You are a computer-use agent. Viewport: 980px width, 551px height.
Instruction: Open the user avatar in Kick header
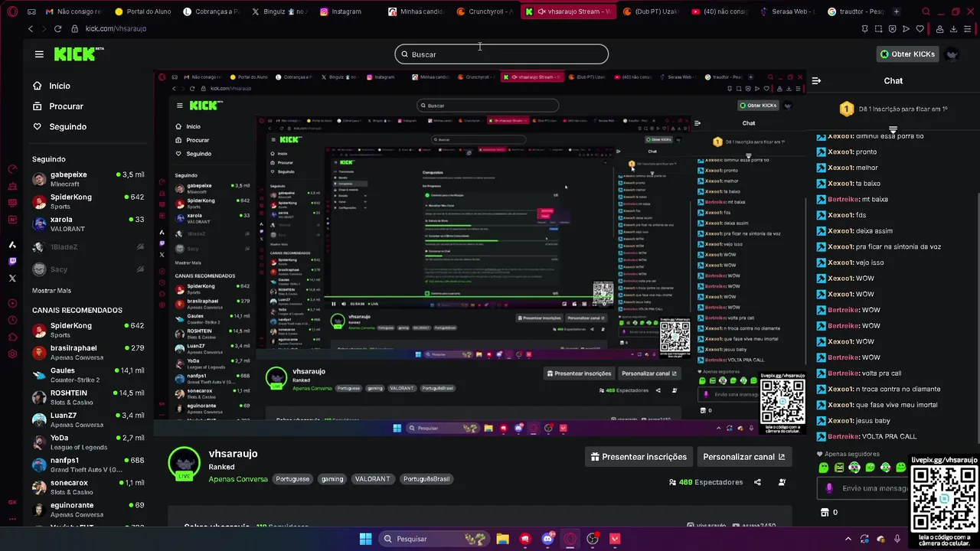pos(952,54)
